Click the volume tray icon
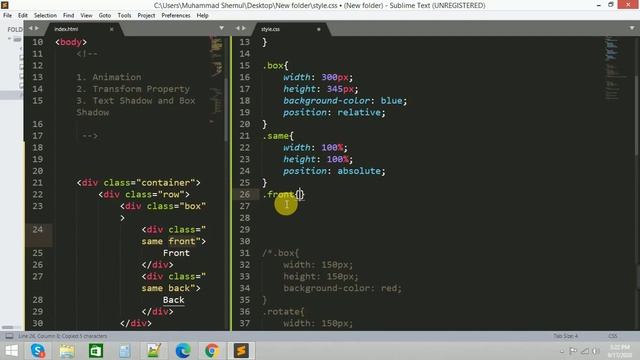 [596, 351]
